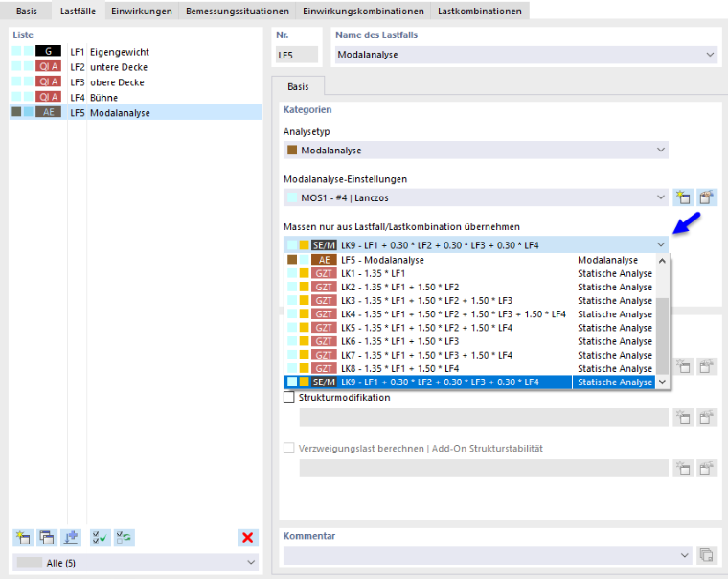
Task: Collapse the mass import combination dropdown
Action: tap(661, 244)
